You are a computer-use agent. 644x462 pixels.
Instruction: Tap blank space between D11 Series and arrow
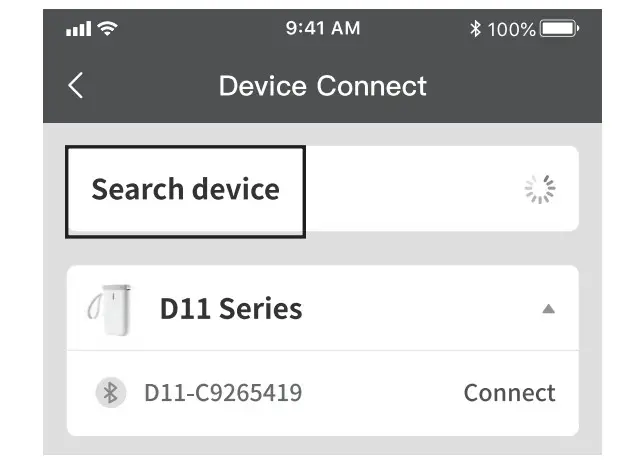point(420,309)
